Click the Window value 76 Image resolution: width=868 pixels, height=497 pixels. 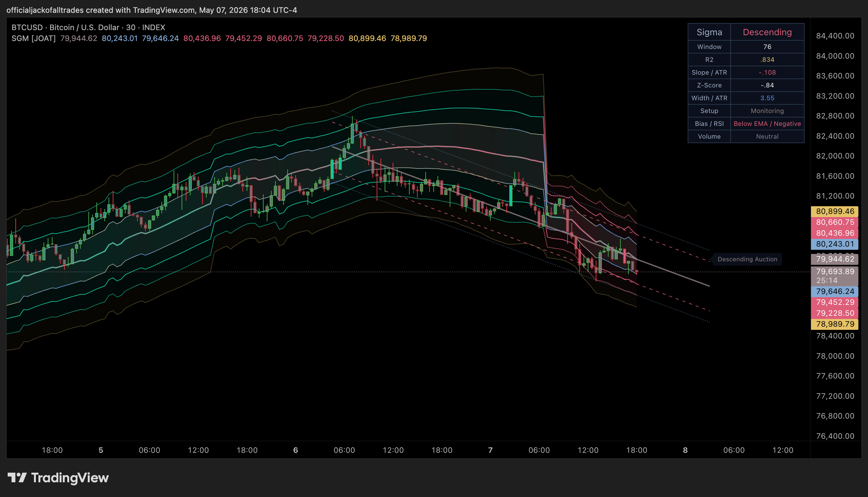(767, 47)
